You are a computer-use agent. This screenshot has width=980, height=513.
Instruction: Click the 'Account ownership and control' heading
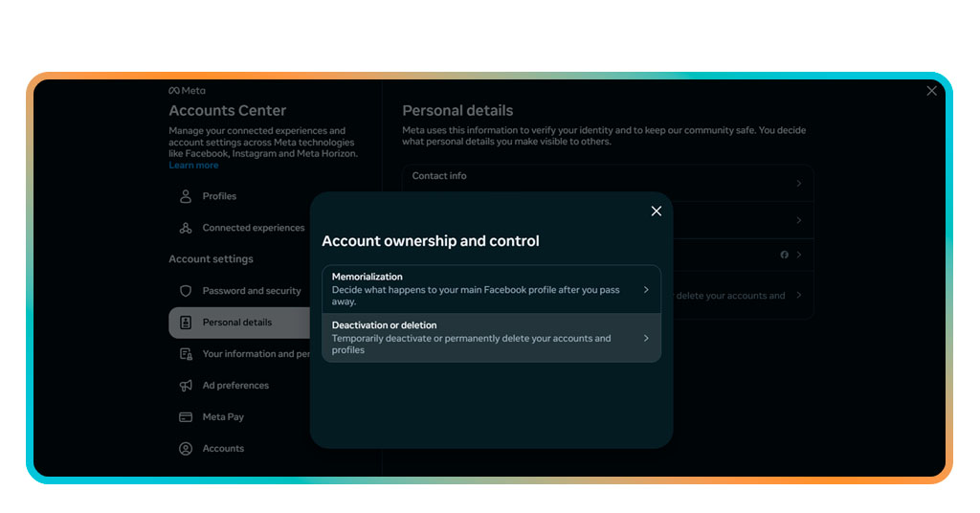[431, 241]
